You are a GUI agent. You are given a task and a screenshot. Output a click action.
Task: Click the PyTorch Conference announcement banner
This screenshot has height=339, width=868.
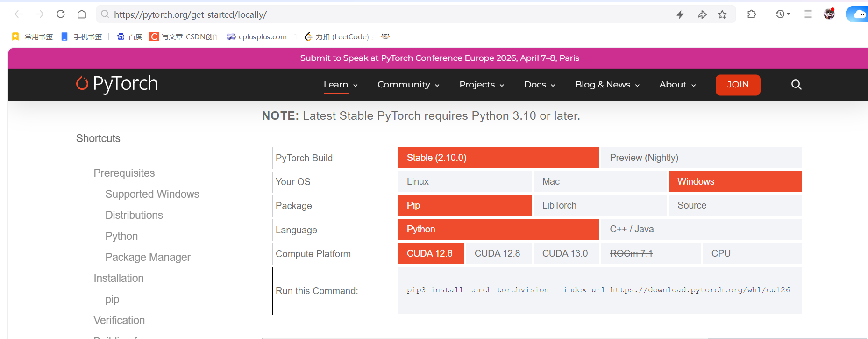pyautogui.click(x=439, y=58)
